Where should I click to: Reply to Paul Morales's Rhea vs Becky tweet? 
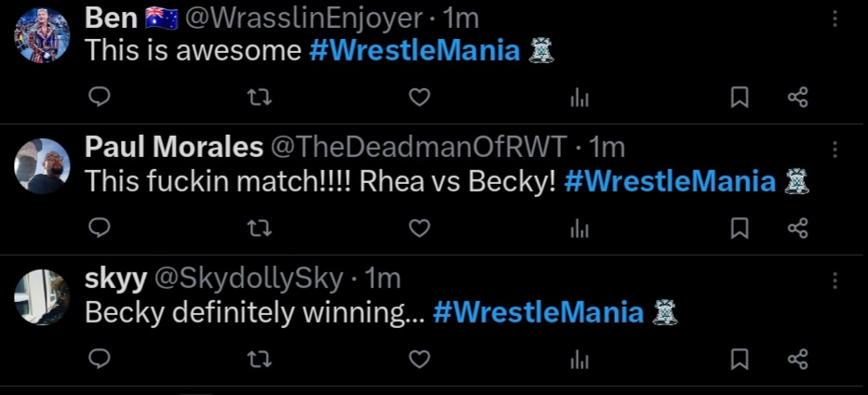pyautogui.click(x=100, y=228)
